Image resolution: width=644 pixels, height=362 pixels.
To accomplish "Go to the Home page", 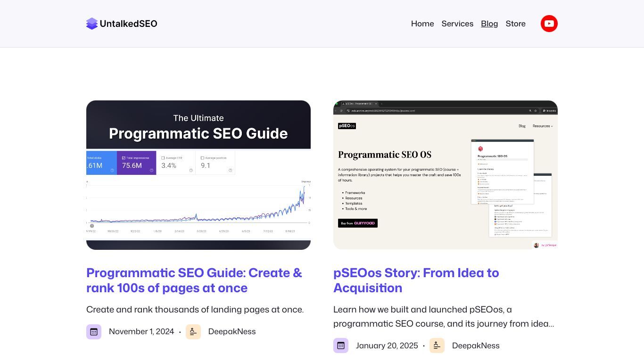I will pos(422,24).
